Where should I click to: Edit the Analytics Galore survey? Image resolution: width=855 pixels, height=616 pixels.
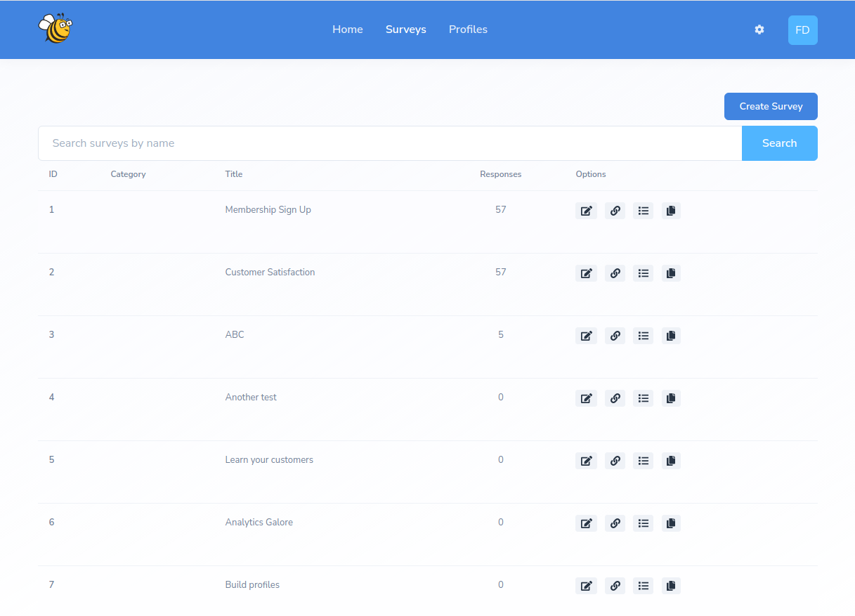[x=586, y=523]
